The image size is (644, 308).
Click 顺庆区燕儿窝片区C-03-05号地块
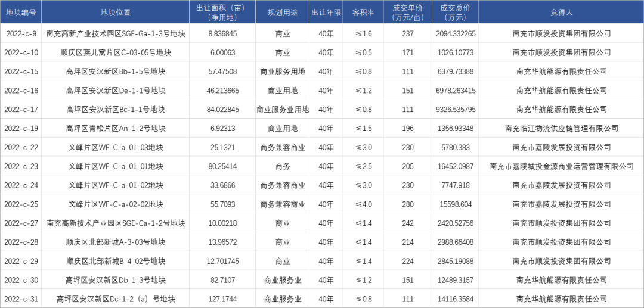click(116, 52)
